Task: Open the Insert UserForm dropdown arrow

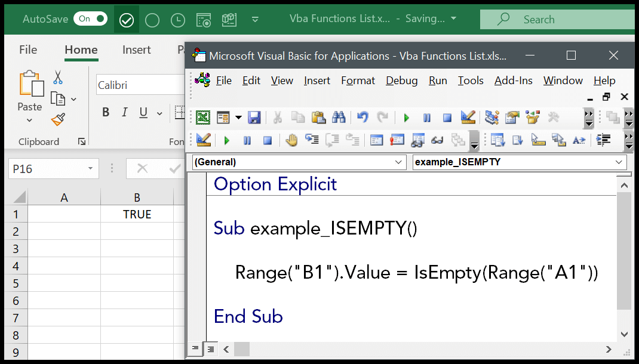Action: pos(239,118)
